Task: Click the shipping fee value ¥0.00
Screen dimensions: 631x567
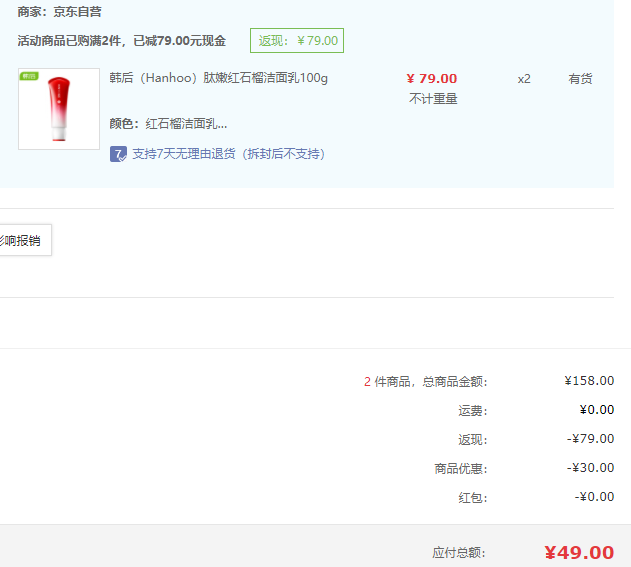Action: pyautogui.click(x=597, y=410)
